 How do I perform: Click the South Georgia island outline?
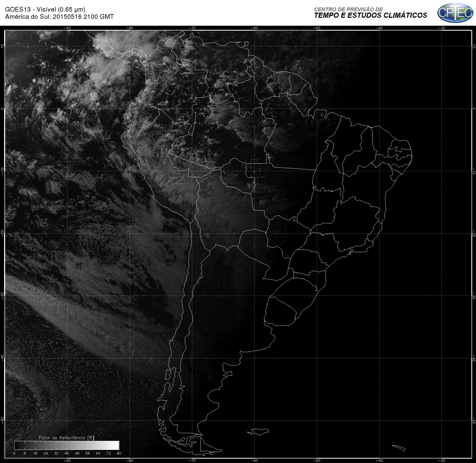coord(399,448)
